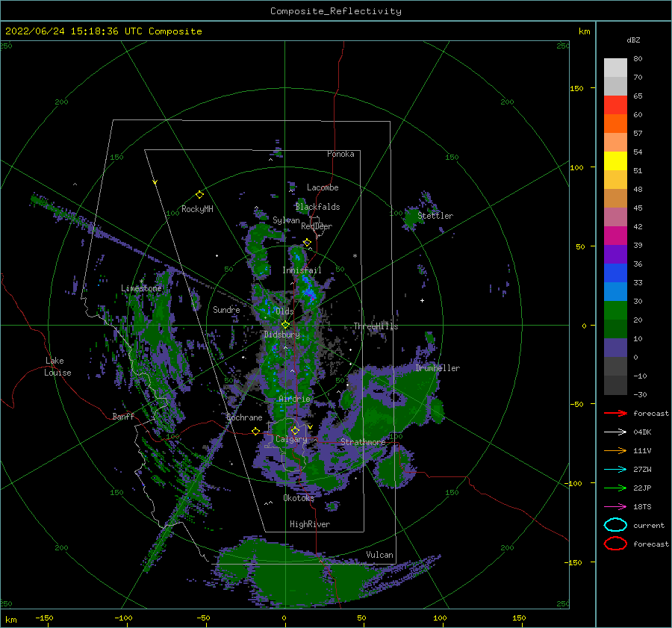The height and width of the screenshot is (628, 672).
Task: Click the cyan 27ZW arrow icon
Action: tap(615, 470)
